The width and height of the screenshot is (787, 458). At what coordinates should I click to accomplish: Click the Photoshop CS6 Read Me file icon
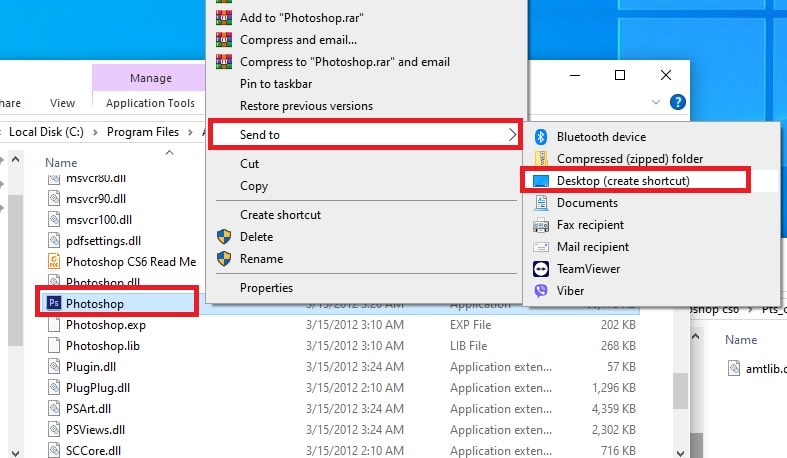click(54, 261)
